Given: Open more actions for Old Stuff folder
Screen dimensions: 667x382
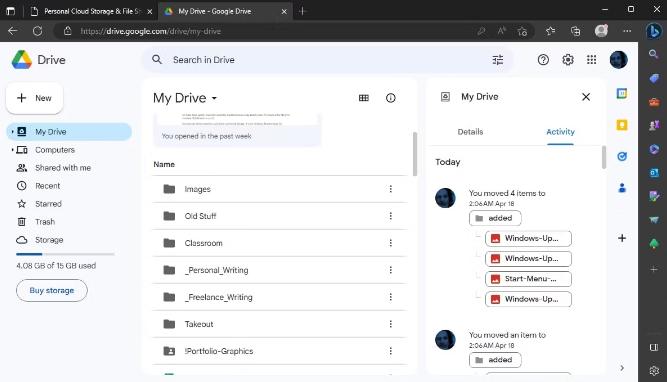Looking at the screenshot, I should 391,216.
